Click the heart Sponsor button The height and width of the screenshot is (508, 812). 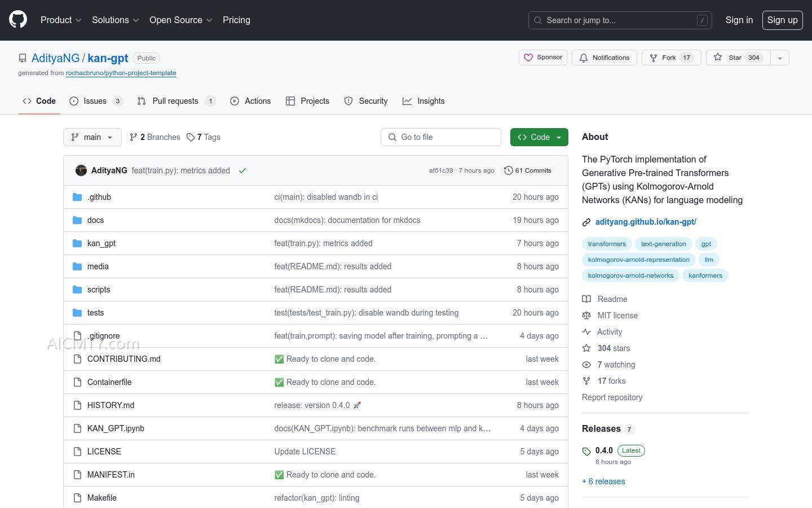click(543, 58)
